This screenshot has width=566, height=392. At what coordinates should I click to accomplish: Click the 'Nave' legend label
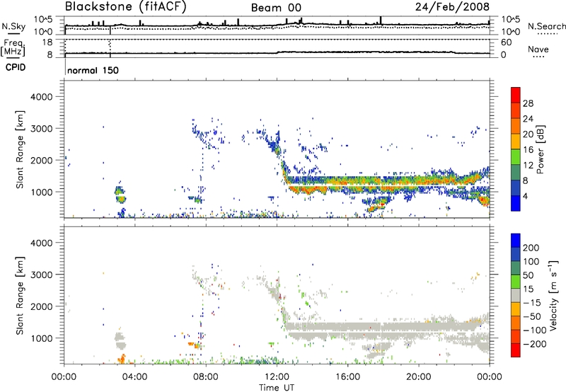tap(538, 50)
